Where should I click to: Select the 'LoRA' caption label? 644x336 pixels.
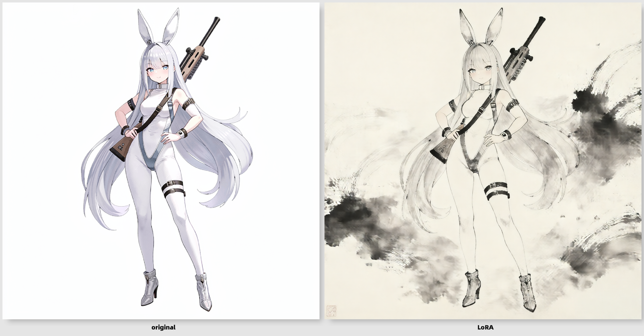(x=485, y=327)
